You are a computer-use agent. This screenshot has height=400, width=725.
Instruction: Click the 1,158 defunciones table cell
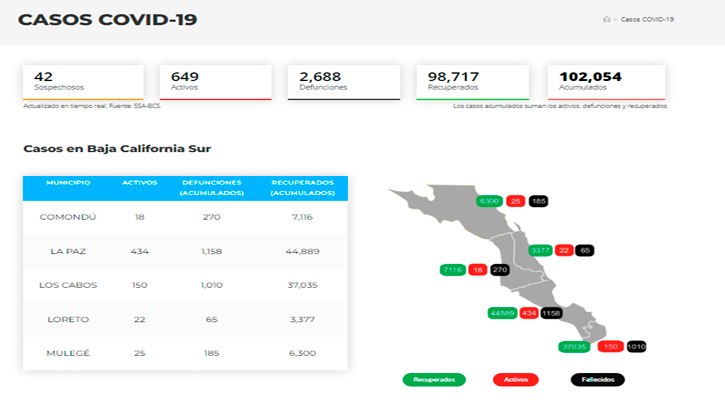click(x=211, y=251)
